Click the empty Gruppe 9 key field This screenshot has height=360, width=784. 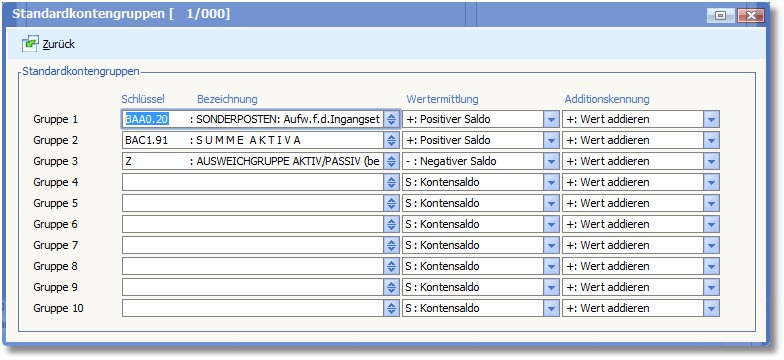[253, 288]
